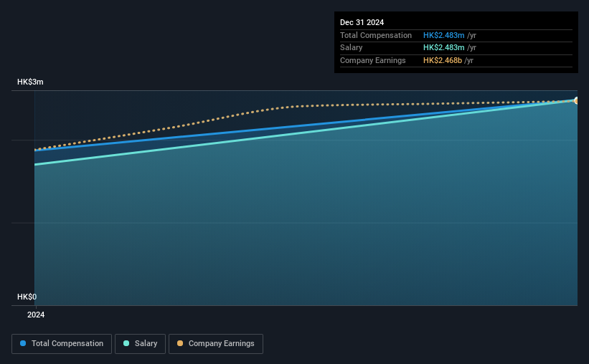Click the Total Compensation label in tooltip

(376, 35)
